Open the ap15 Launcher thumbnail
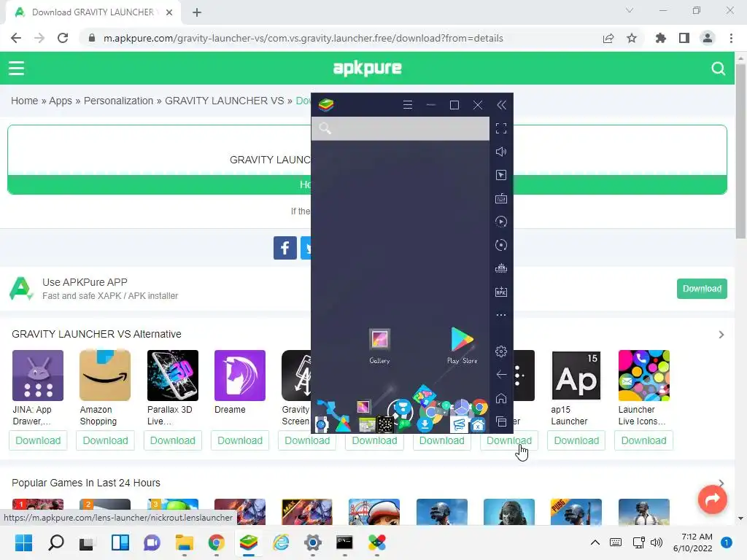747x560 pixels. pos(576,376)
